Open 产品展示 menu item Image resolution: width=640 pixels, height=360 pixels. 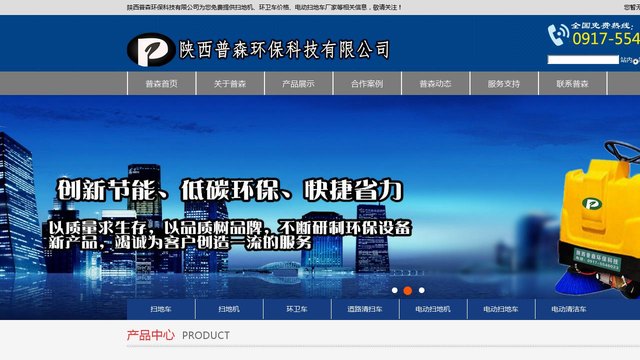pos(298,84)
